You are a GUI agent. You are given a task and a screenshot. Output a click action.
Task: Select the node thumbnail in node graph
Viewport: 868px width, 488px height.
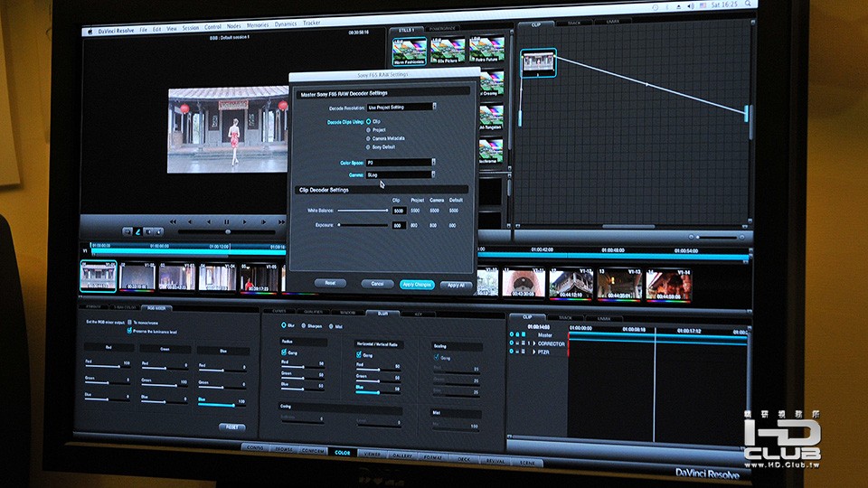[x=538, y=62]
